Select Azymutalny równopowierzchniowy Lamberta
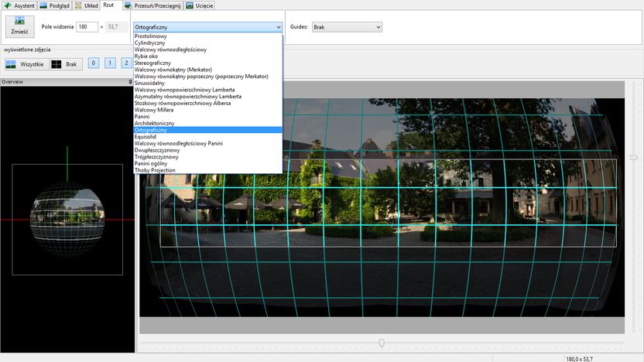644x362 pixels. [x=207, y=97]
